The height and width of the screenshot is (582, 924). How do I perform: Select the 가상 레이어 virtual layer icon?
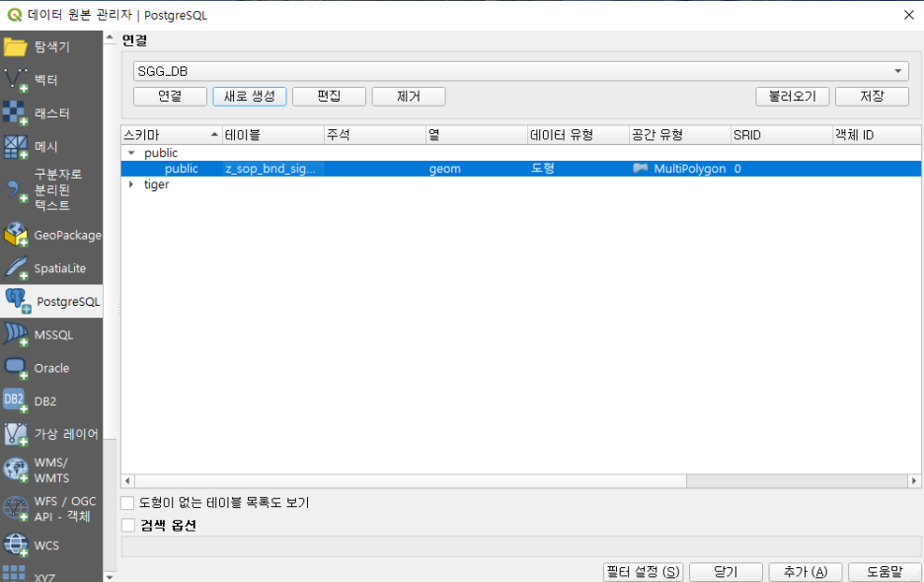click(x=16, y=434)
